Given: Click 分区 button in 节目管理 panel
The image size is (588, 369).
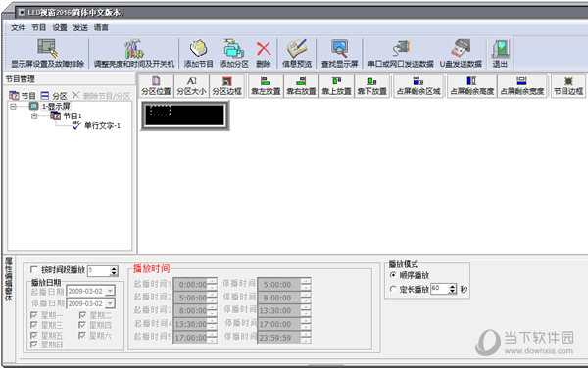Looking at the screenshot, I should [x=54, y=96].
